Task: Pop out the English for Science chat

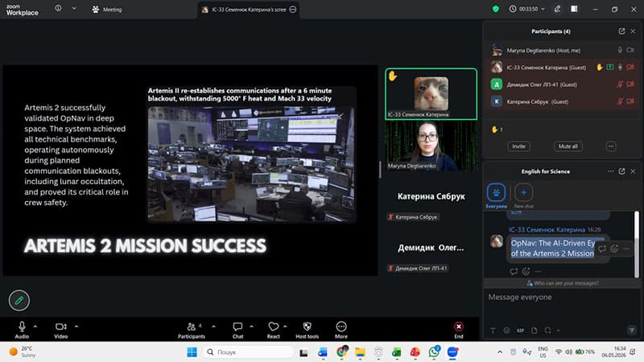Action: [621, 171]
